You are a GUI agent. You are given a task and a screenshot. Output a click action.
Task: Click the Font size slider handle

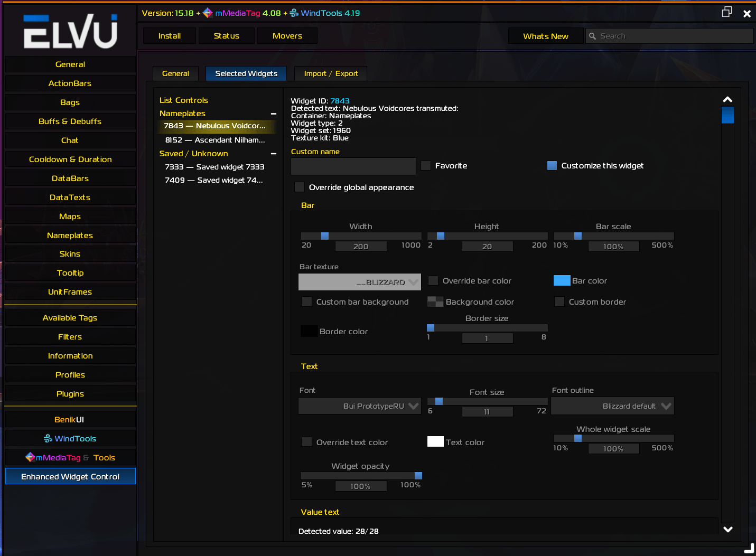click(439, 401)
